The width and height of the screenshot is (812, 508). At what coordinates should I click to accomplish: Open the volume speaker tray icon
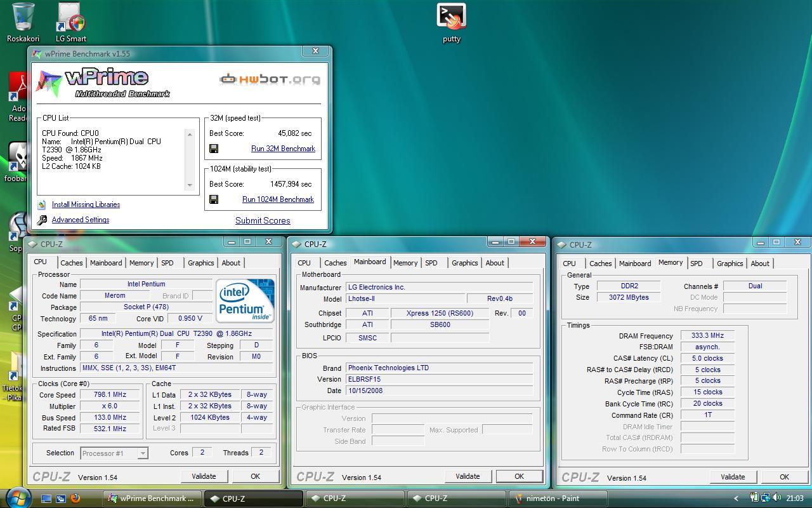777,498
